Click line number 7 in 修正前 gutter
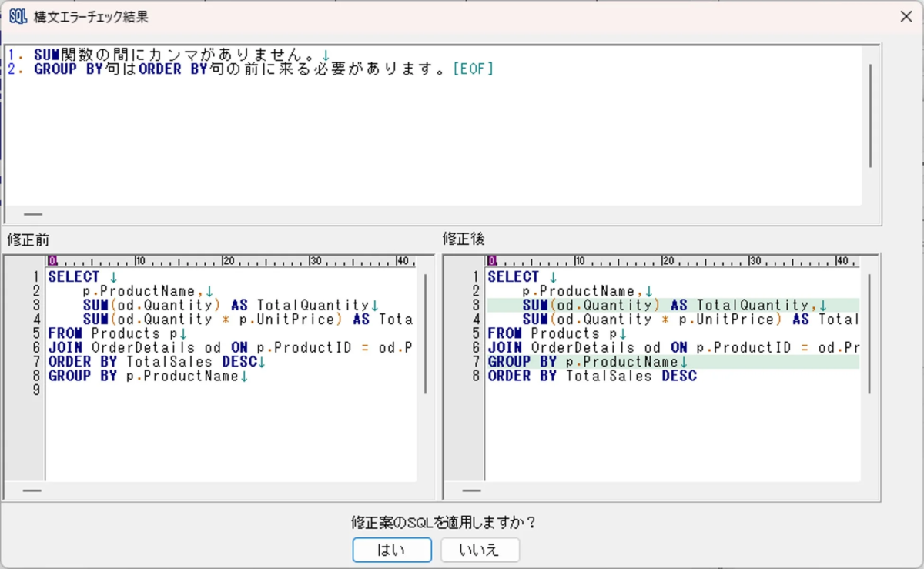The height and width of the screenshot is (569, 924). click(x=36, y=361)
